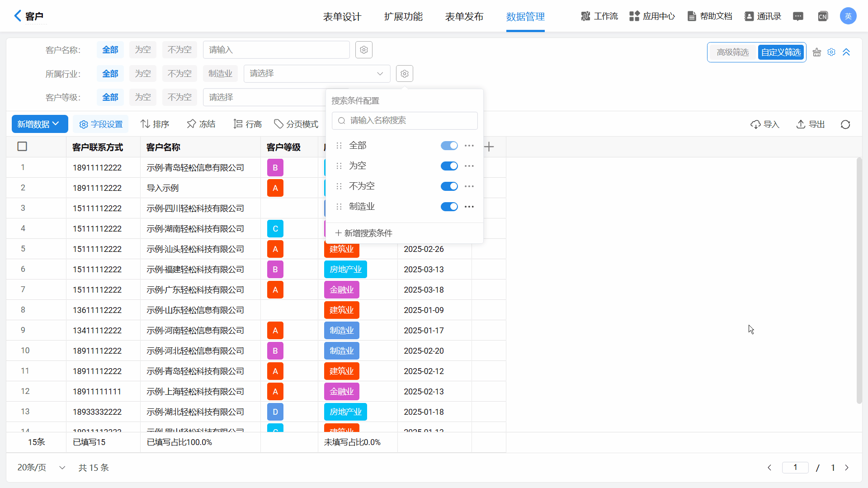The width and height of the screenshot is (868, 488).
Task: Expand the 所属行业 请选择 dropdown
Action: (316, 74)
